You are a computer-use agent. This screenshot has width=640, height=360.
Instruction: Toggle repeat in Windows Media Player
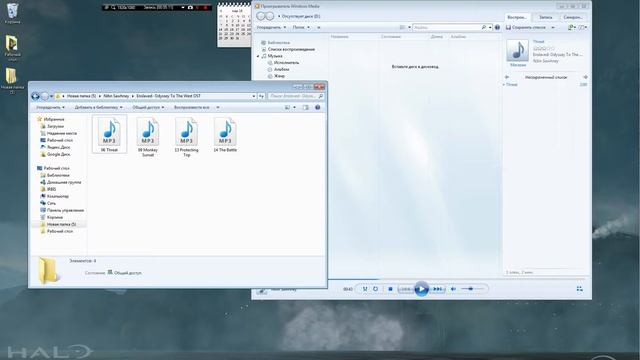(x=376, y=289)
